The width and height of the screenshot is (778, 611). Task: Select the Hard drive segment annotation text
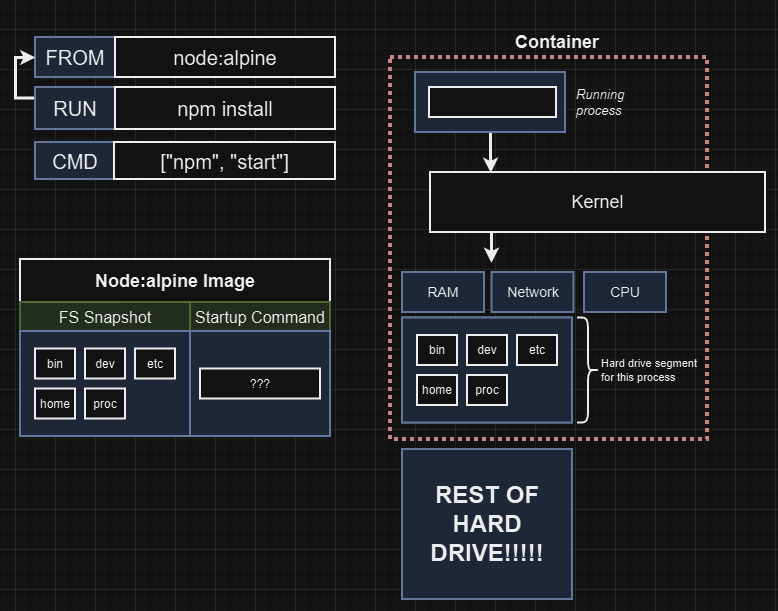(x=649, y=370)
